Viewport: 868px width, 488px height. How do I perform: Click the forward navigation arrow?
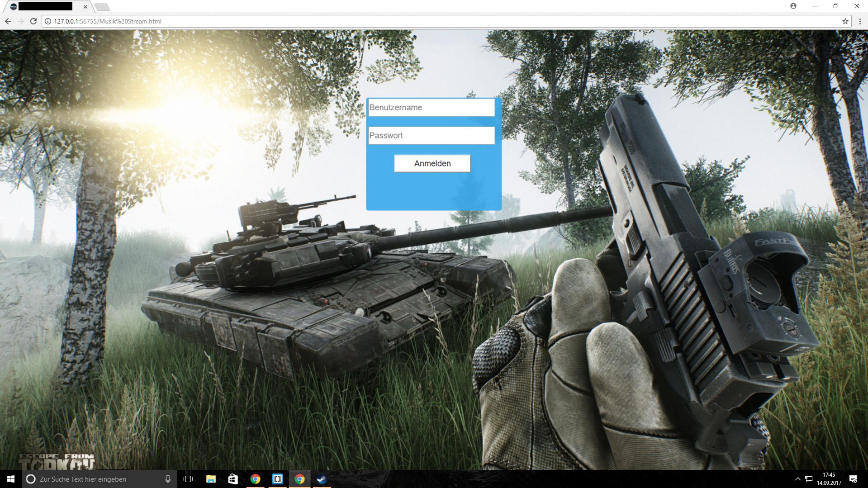tap(20, 21)
